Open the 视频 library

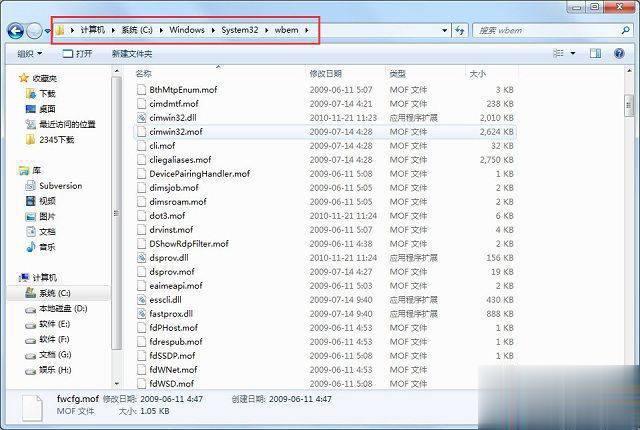point(40,201)
